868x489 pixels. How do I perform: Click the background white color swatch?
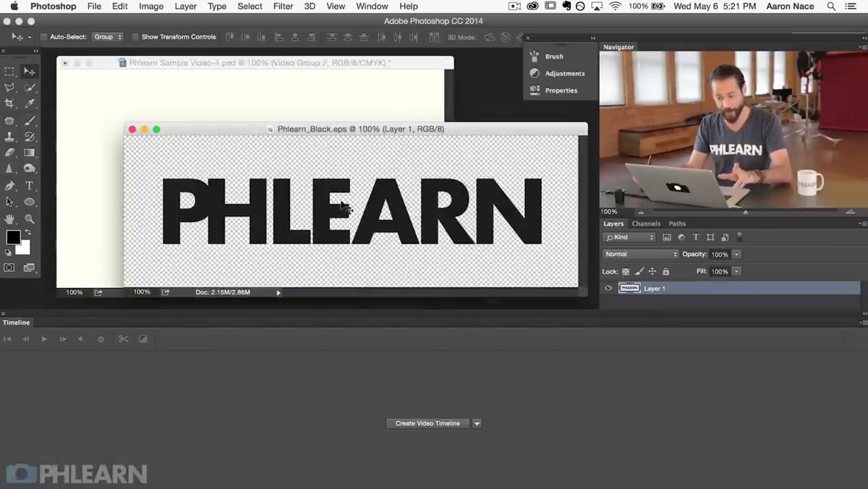[25, 248]
